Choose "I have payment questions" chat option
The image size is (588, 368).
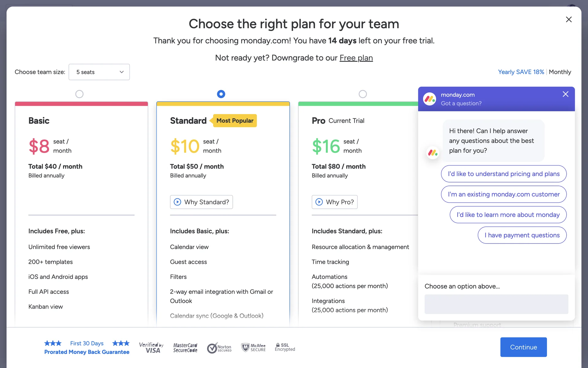[x=522, y=235]
